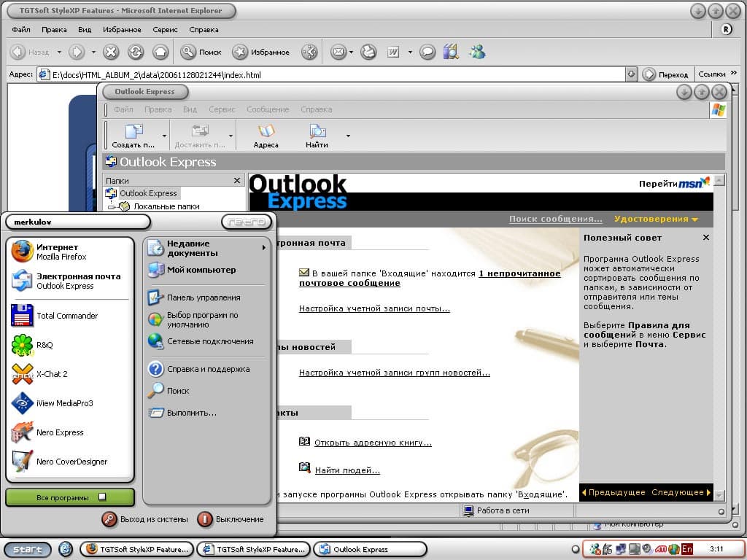Open the Справка menu in Internet Explorer
747x560 pixels.
click(x=204, y=29)
